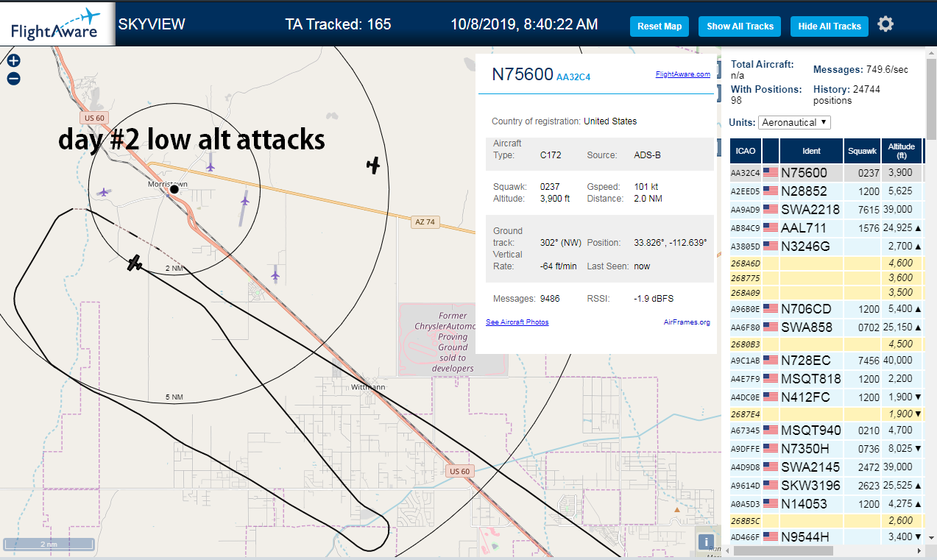Select the 2687E4 yellow row
Viewport: 937px width, 560px height.
[x=826, y=414]
